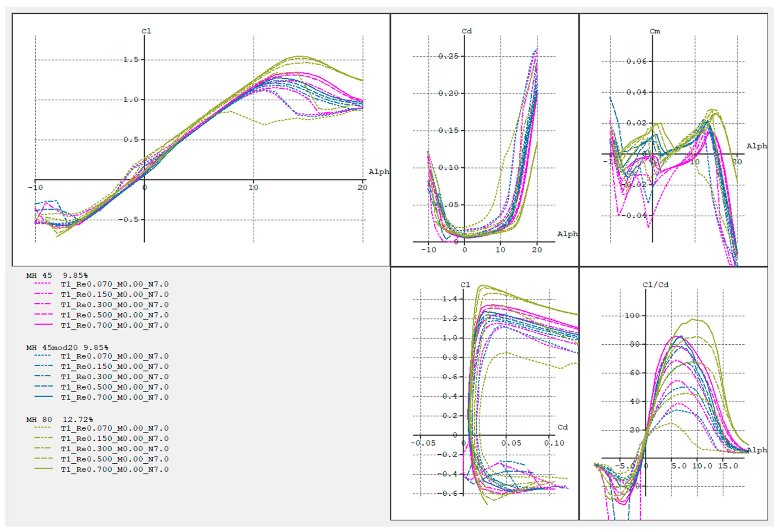This screenshot has height=532, width=778.
Task: Click the solid blue MH 45mod20 Re0.700 line sample
Action: [43, 396]
